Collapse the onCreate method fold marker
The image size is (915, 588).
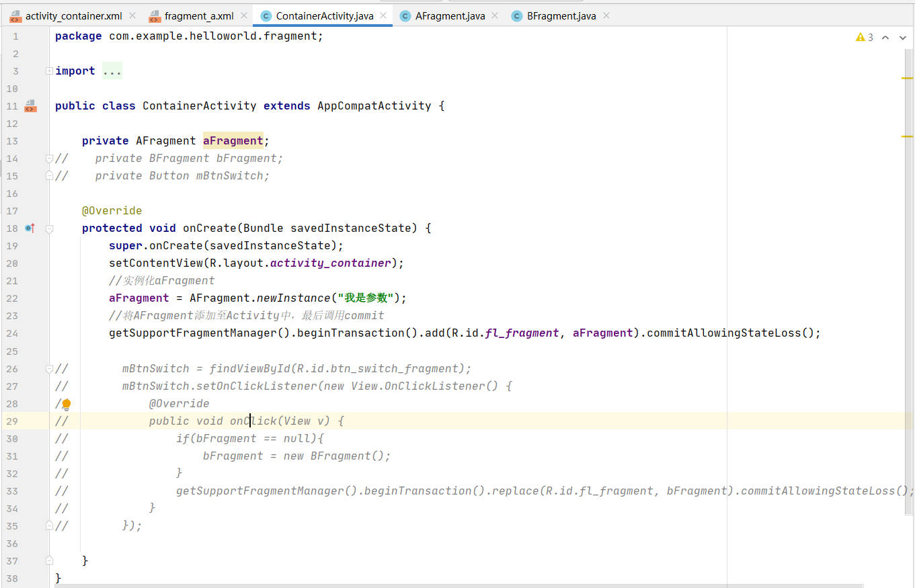coord(49,228)
